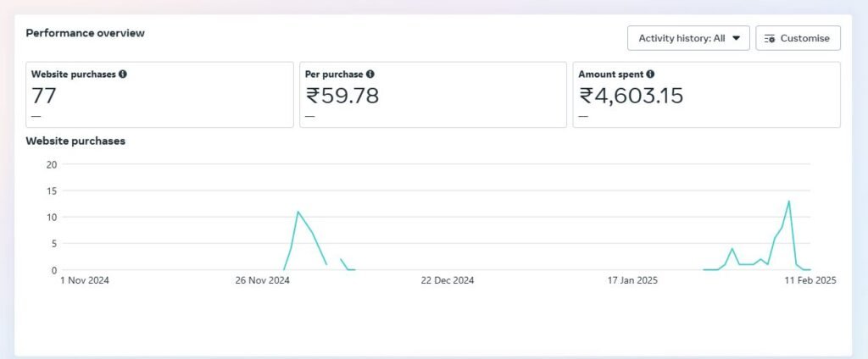Select the Amount spent metric card
This screenshot has width=868, height=359.
point(706,94)
